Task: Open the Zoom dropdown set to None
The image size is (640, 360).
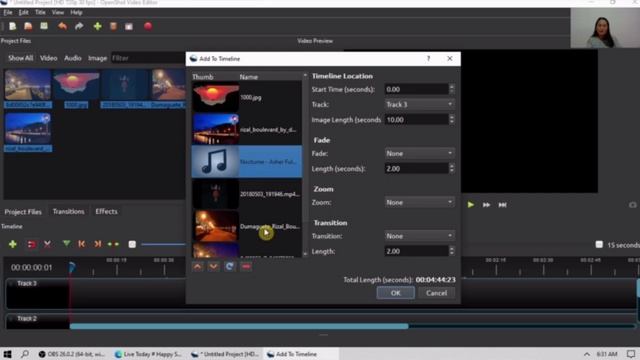Action: tap(419, 202)
